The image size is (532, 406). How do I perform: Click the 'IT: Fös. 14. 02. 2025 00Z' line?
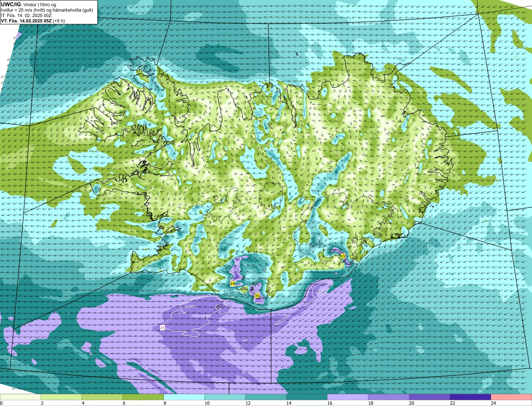27,15
